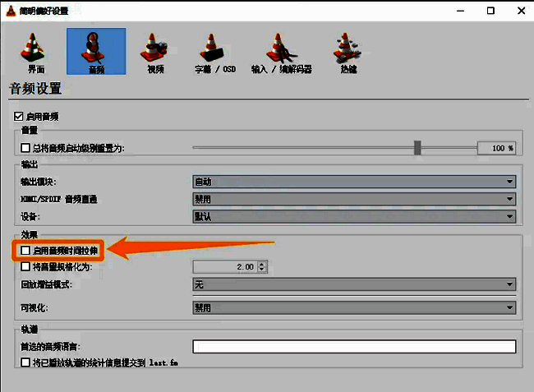Screen dimensions: 534x392
Task: Enable 总将音频启动级别重置为 checkbox
Action: 25,148
